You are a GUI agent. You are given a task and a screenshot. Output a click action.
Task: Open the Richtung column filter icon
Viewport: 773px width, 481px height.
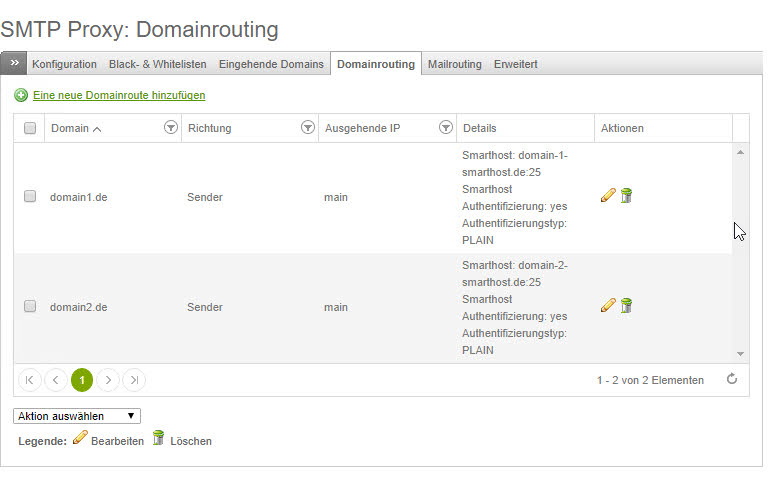308,128
